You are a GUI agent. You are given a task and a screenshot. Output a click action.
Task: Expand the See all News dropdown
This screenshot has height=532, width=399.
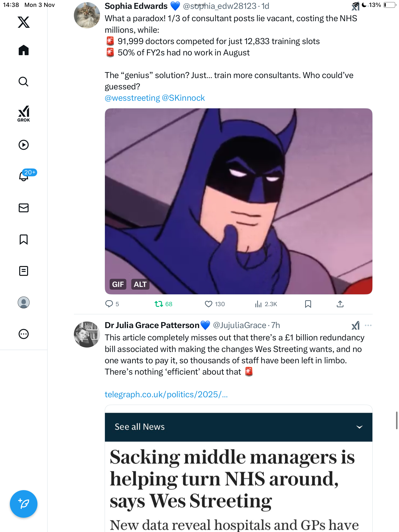coord(359,427)
